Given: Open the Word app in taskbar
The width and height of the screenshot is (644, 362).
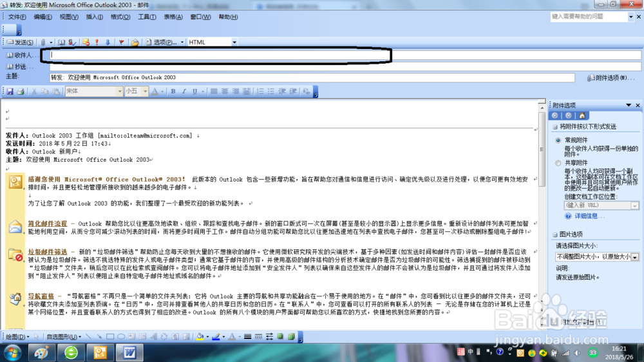Looking at the screenshot, I should click(x=130, y=352).
